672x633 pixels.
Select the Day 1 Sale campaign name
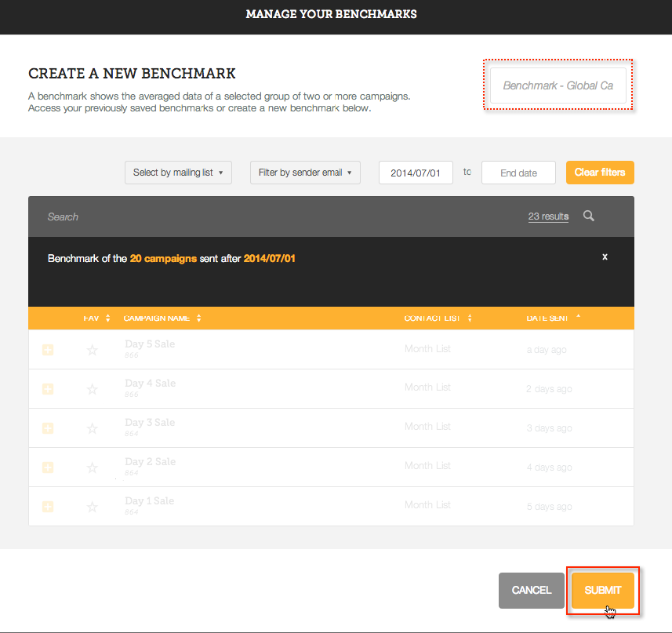(149, 500)
